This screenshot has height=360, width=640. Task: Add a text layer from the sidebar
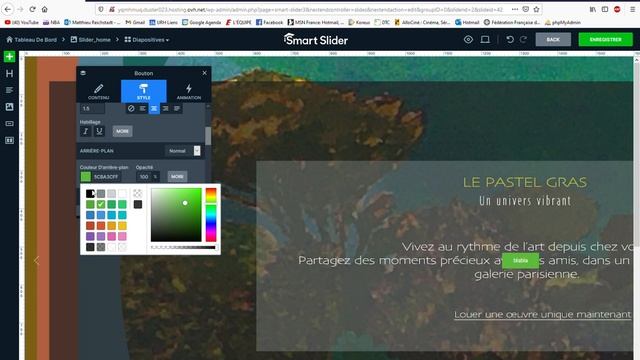click(9, 90)
